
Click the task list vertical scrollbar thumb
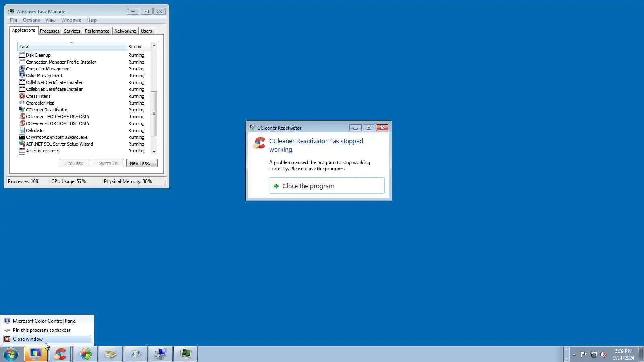click(x=154, y=113)
